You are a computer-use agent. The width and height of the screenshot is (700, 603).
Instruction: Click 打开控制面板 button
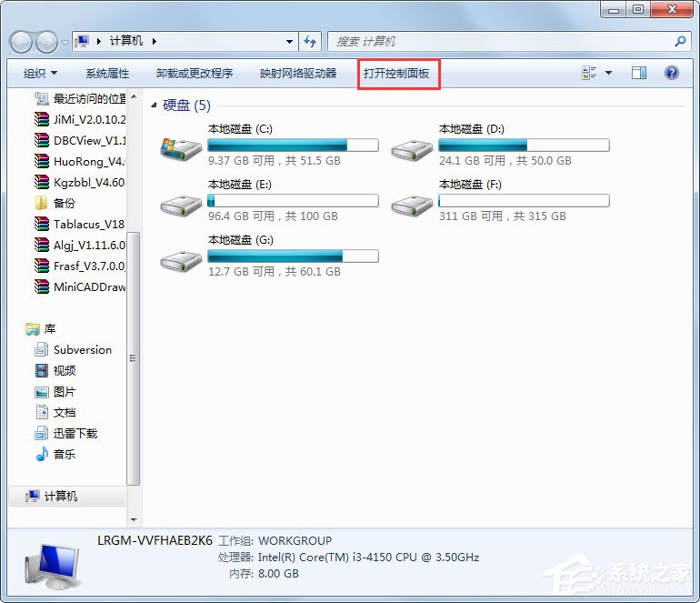pos(396,73)
